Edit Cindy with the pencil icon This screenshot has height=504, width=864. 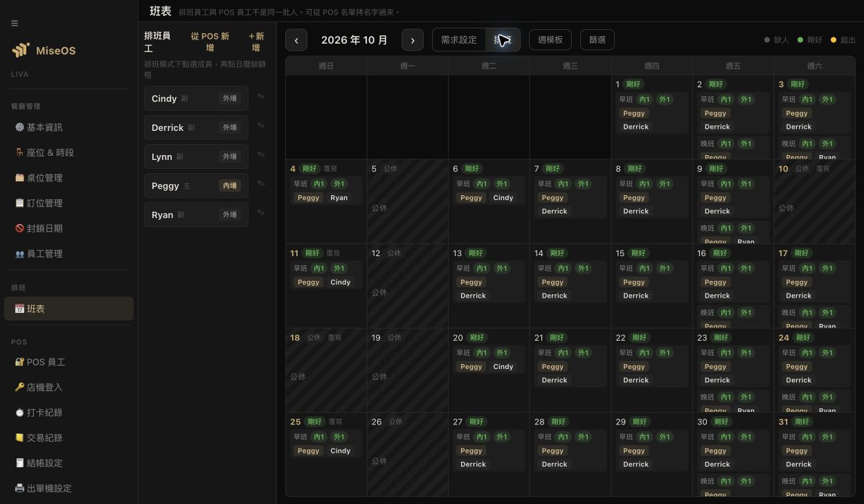261,97
